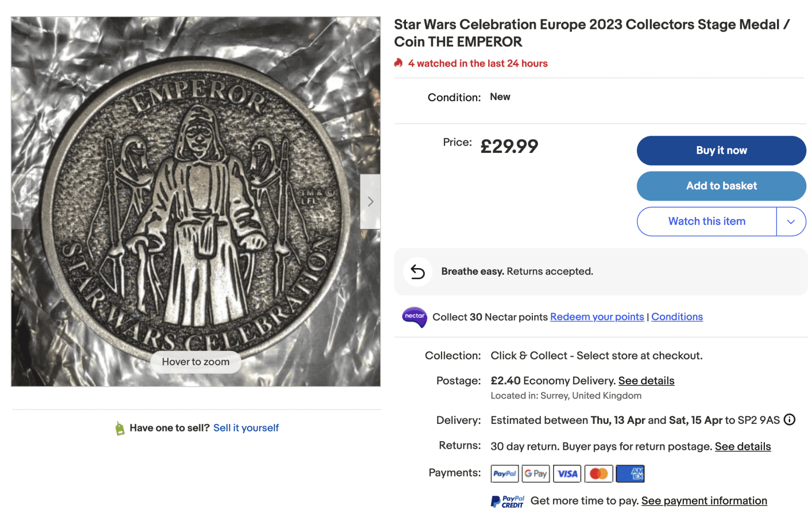The height and width of the screenshot is (528, 812).
Task: Follow the Sell it yourself link
Action: [246, 428]
